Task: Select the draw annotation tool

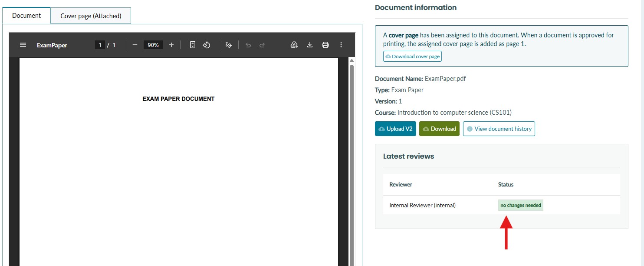Action: pos(229,45)
